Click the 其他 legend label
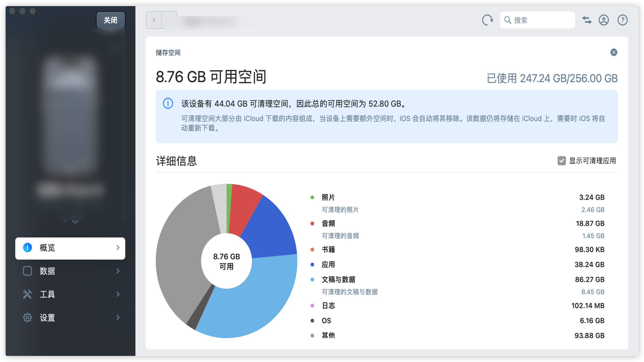Viewport: 644px width, 362px height. pyautogui.click(x=328, y=336)
